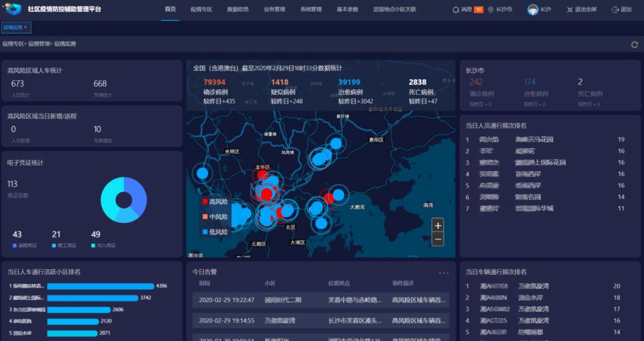Open the 逗留地点小区关联 menu

pyautogui.click(x=394, y=10)
